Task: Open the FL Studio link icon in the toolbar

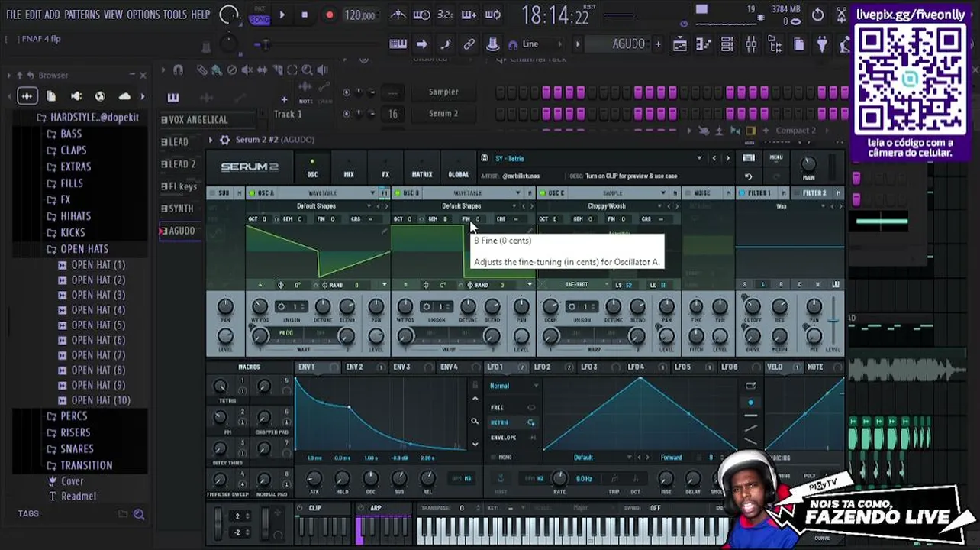Action: (x=469, y=44)
